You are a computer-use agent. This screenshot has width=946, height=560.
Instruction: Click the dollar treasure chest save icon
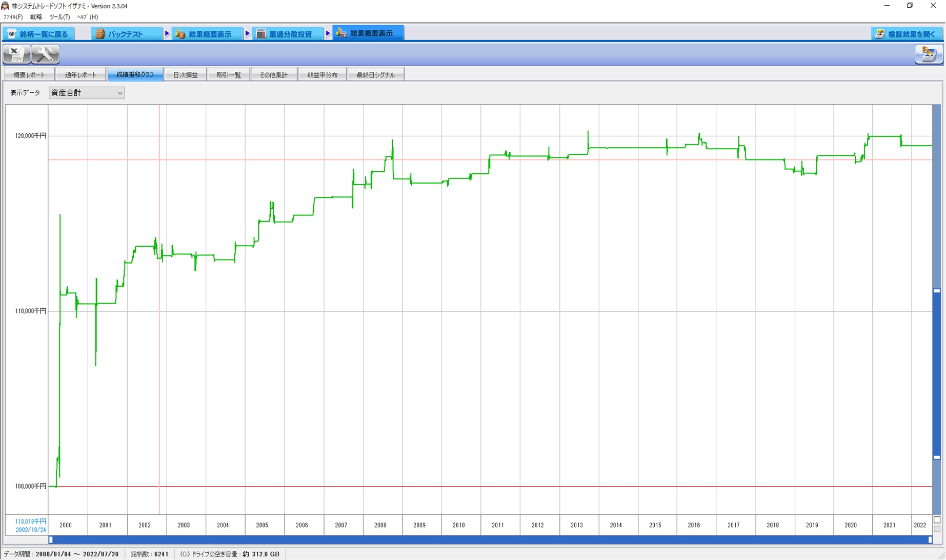tap(929, 54)
